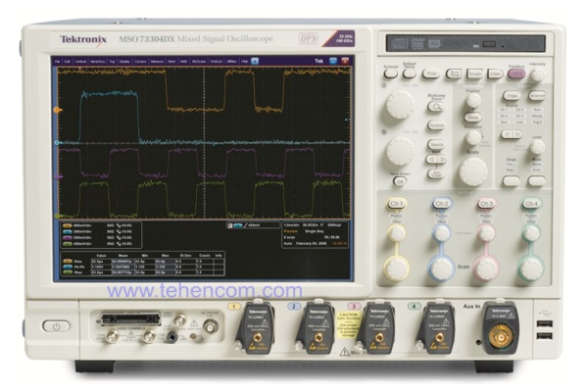Click the Set/Clear mark button
588x392 pixels.
click(436, 173)
